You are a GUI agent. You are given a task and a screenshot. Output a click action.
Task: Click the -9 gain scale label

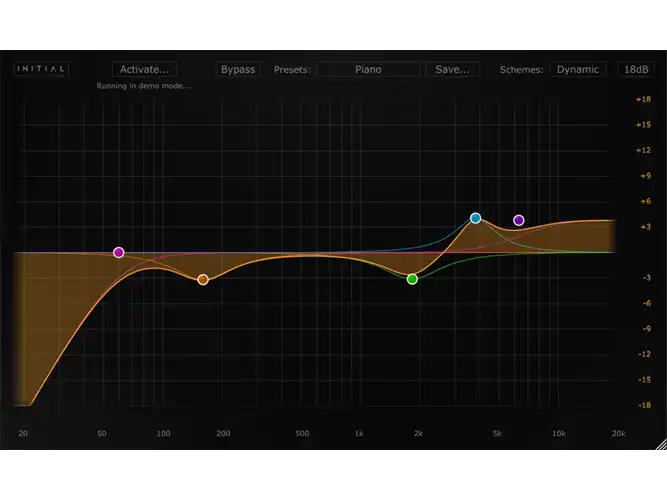tap(647, 329)
